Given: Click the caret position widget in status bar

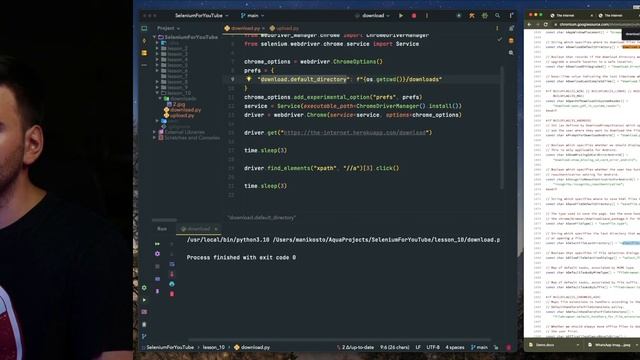Looking at the screenshot, I should coord(395,347).
